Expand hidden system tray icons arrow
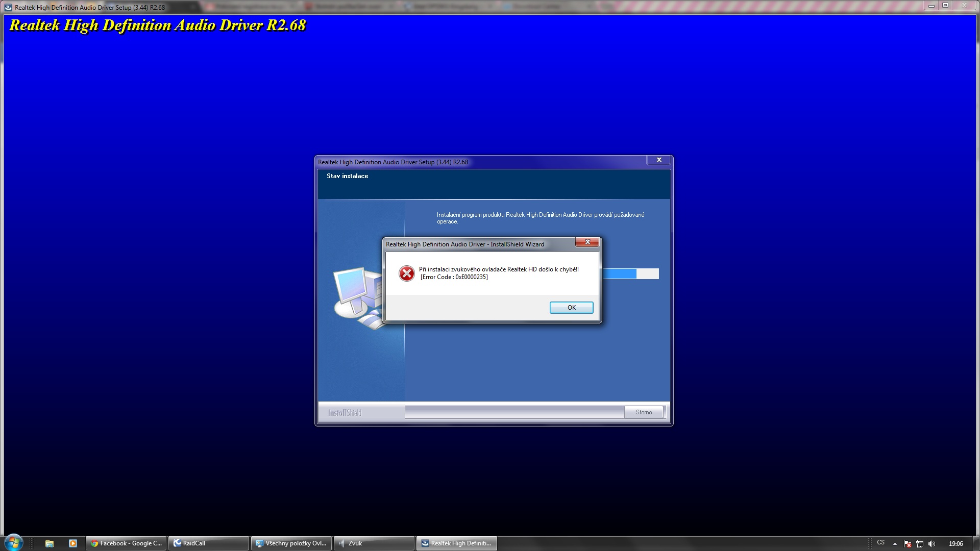980x551 pixels. pos(895,544)
